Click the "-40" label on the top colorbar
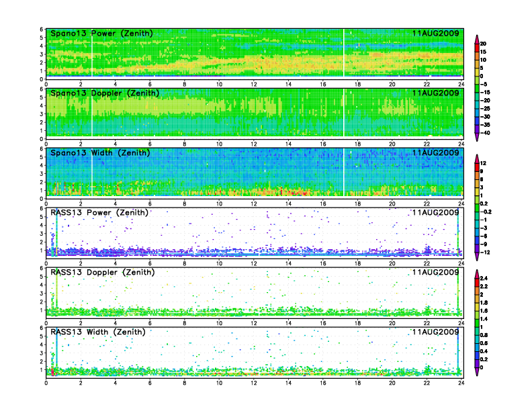 click(x=485, y=133)
